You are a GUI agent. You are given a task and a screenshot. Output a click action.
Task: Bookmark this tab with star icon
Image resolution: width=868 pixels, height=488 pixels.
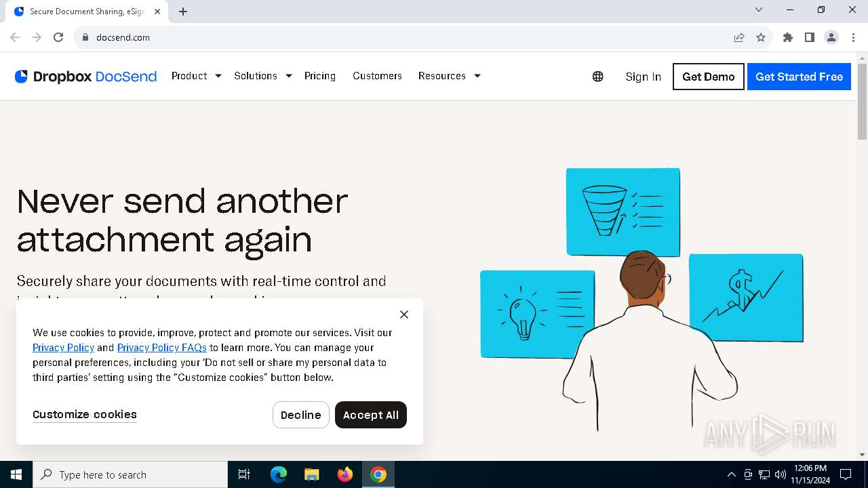coord(761,37)
